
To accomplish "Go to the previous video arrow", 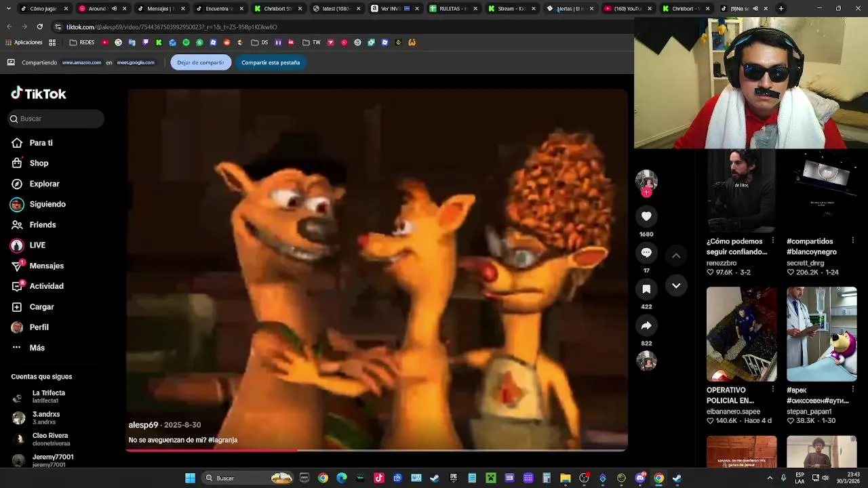I will (676, 256).
